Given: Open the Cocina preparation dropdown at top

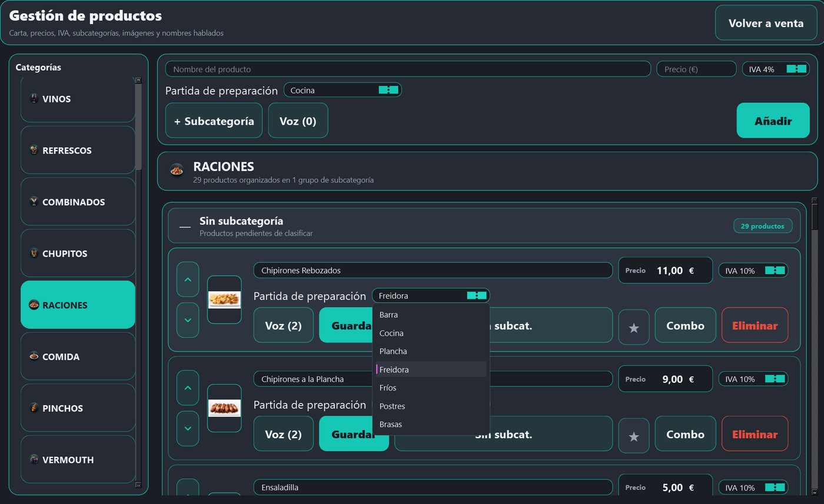Looking at the screenshot, I should [343, 90].
